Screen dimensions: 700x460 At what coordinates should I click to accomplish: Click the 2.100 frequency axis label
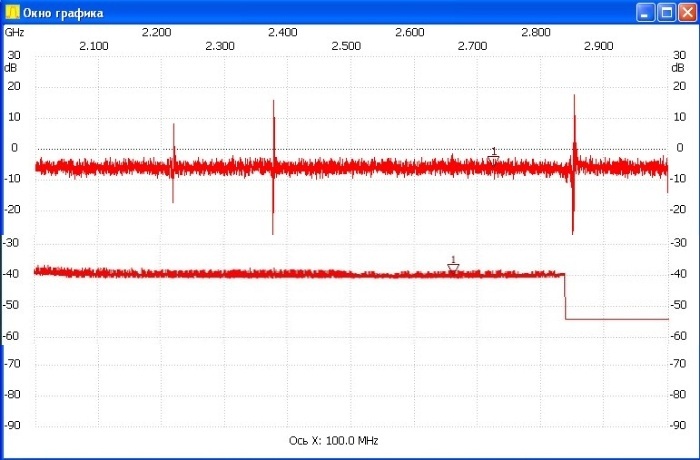[94, 46]
